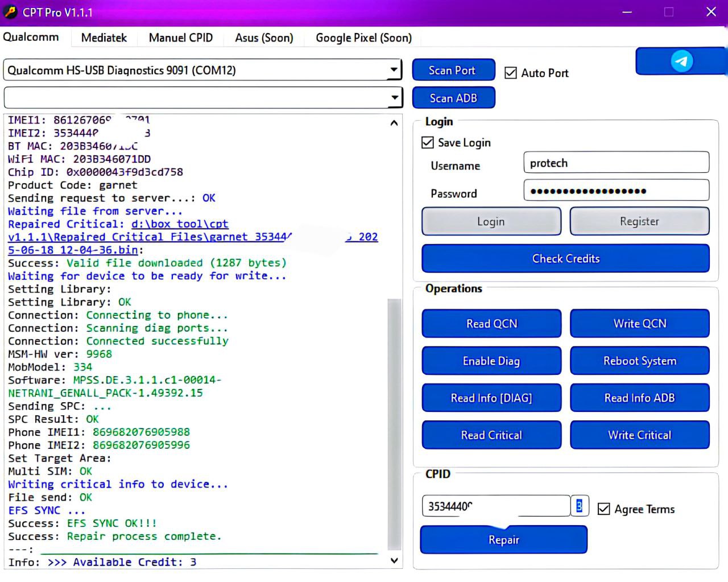Image resolution: width=728 pixels, height=582 pixels.
Task: Click the 'Repair process complete.' log line
Action: 114,536
